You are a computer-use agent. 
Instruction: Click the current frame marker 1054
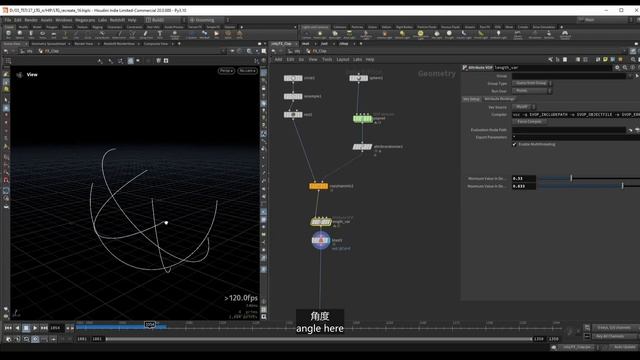150,324
